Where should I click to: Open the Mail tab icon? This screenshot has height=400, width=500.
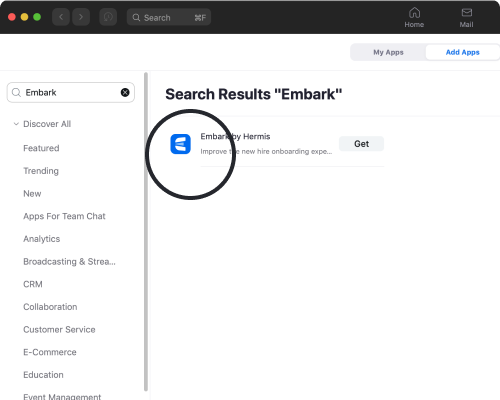coord(466,17)
